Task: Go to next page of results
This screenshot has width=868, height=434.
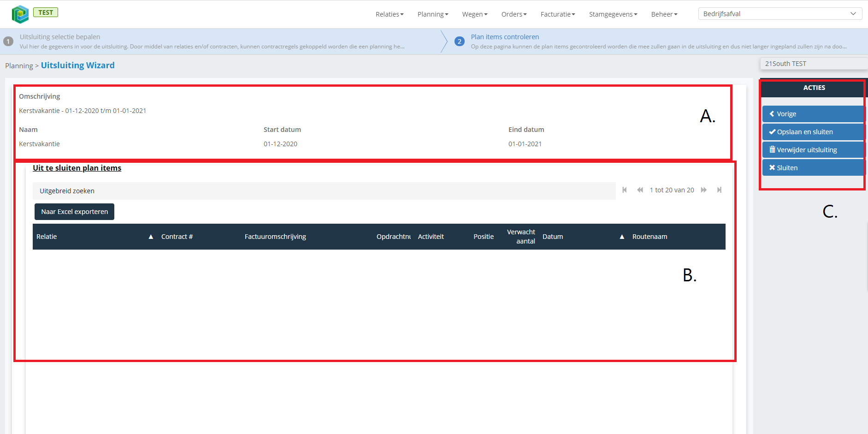Action: pyautogui.click(x=704, y=190)
